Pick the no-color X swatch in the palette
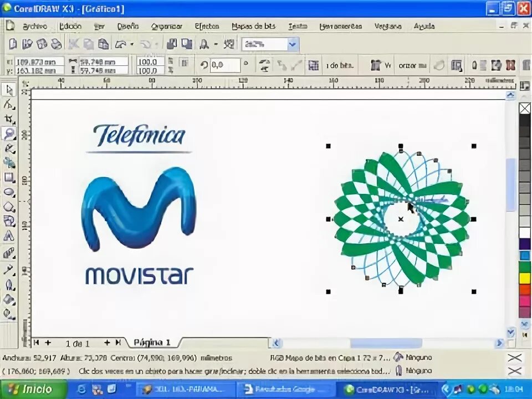The width and height of the screenshot is (532, 399). (x=525, y=109)
